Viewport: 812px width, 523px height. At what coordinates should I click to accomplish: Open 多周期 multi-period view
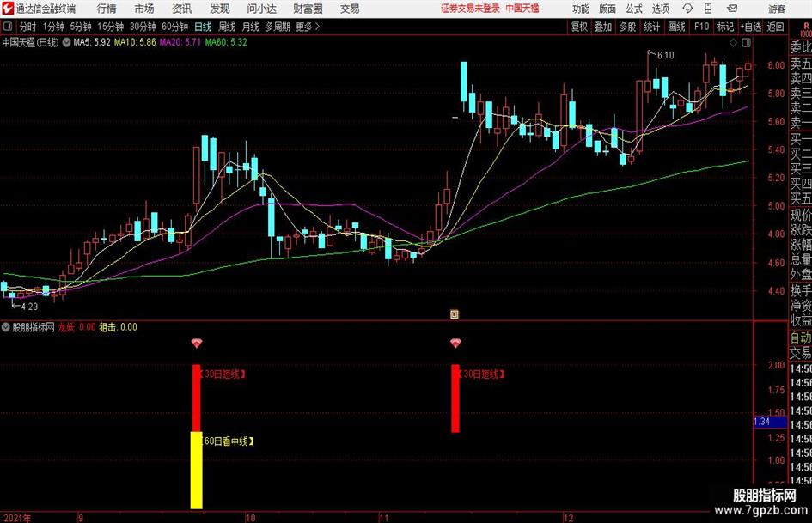[x=278, y=27]
